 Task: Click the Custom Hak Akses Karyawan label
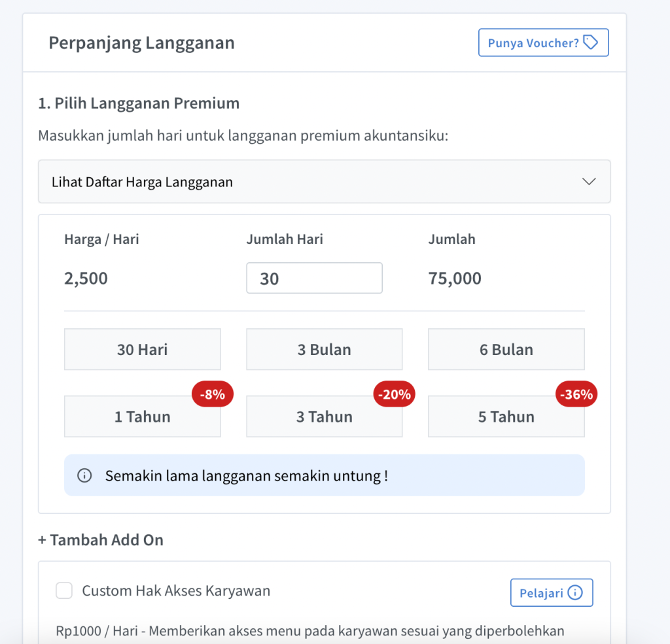(x=176, y=591)
